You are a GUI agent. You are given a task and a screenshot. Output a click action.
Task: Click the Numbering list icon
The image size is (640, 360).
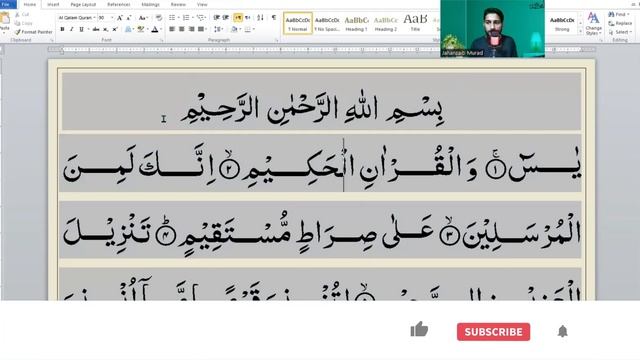point(187,18)
